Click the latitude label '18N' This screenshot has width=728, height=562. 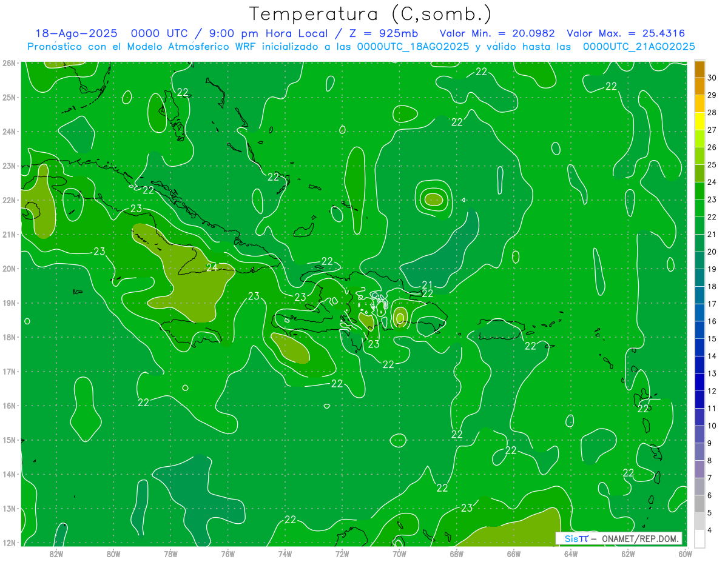pos(9,337)
